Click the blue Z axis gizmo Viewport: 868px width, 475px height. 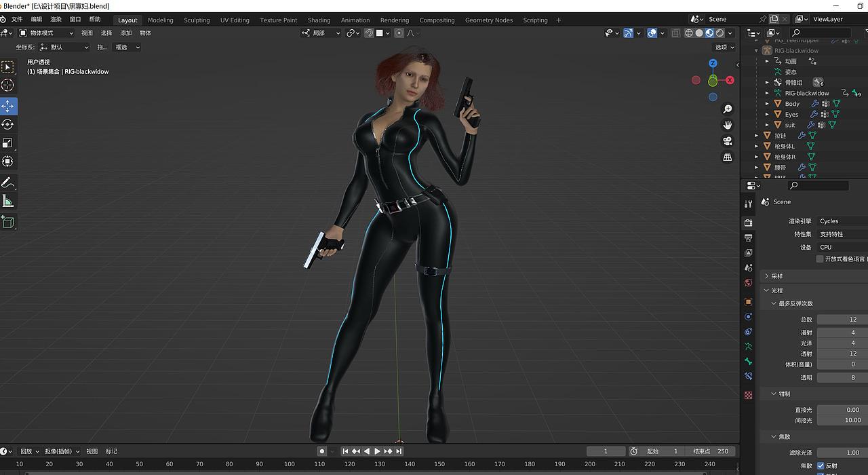click(x=713, y=63)
